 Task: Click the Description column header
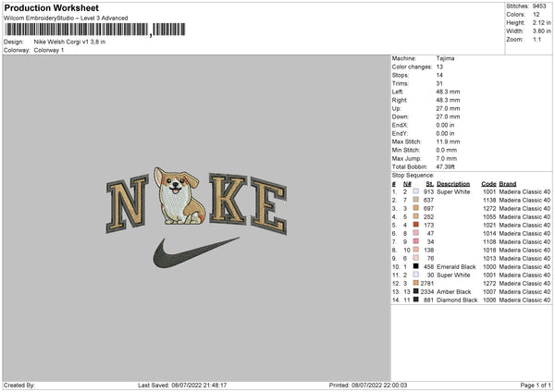click(453, 184)
